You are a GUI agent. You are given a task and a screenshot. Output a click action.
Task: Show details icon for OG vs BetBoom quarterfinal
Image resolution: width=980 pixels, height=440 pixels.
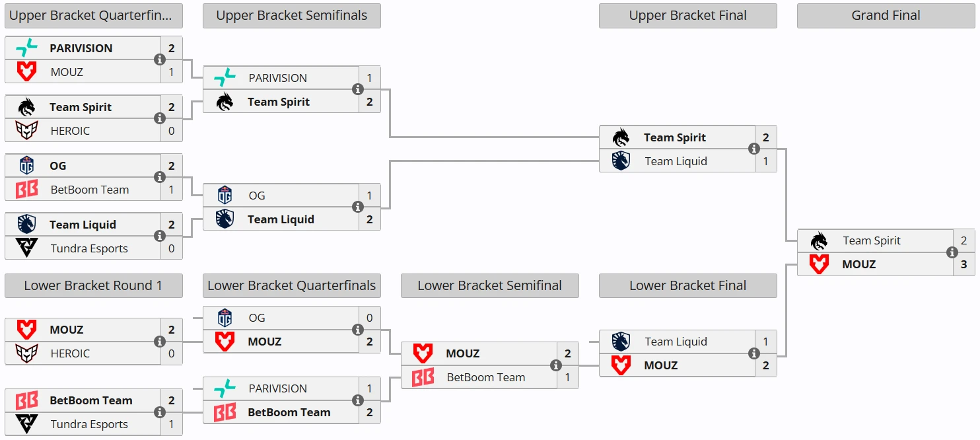160,177
